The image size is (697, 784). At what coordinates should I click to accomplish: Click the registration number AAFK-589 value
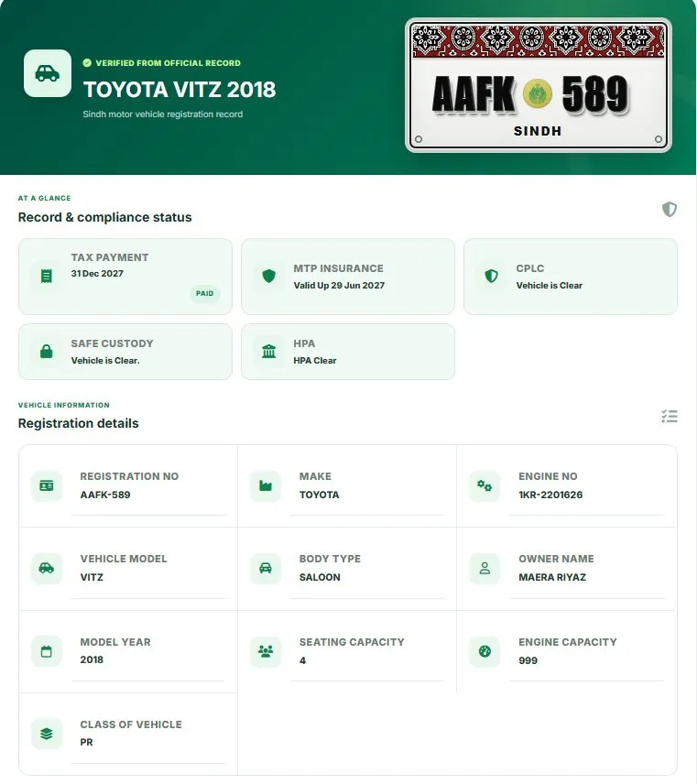point(105,495)
